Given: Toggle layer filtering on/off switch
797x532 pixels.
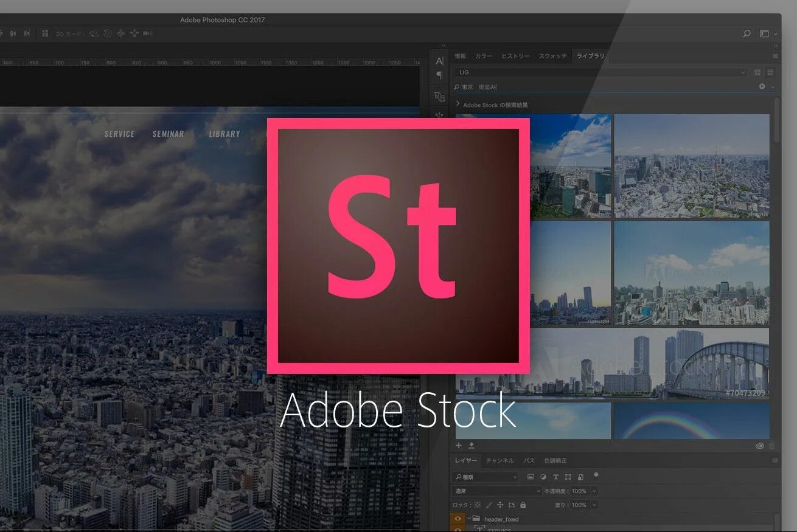Looking at the screenshot, I should (x=596, y=476).
